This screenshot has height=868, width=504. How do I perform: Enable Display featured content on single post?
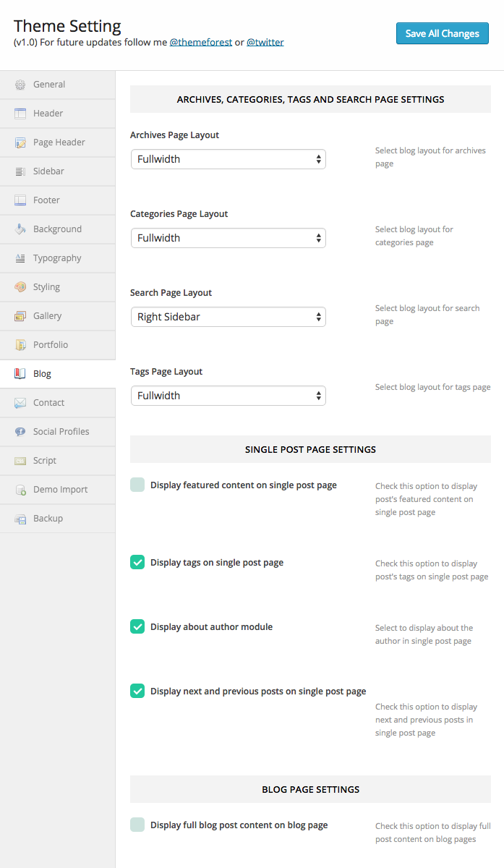137,485
